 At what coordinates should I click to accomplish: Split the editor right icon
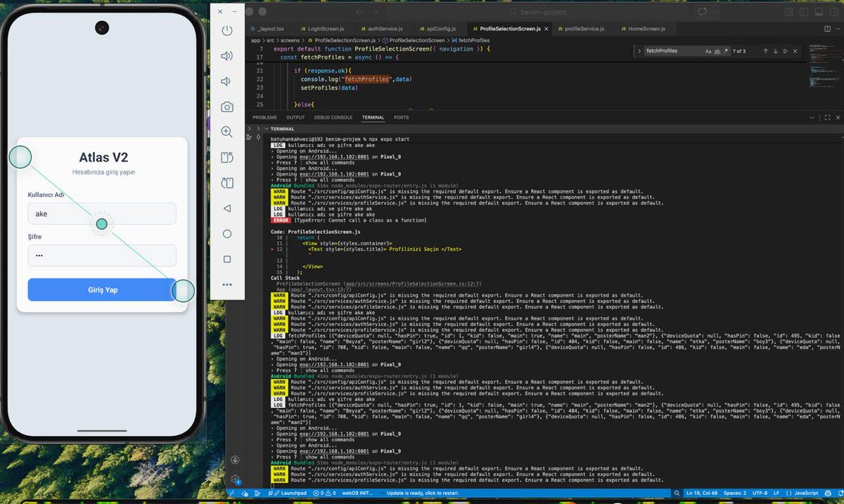[827, 29]
